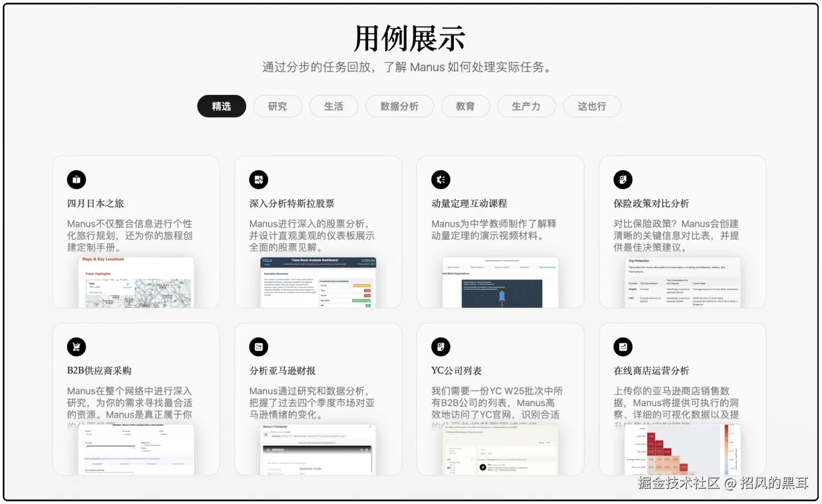The width and height of the screenshot is (822, 504).
Task: Switch to the 研究 tab
Action: pos(277,107)
